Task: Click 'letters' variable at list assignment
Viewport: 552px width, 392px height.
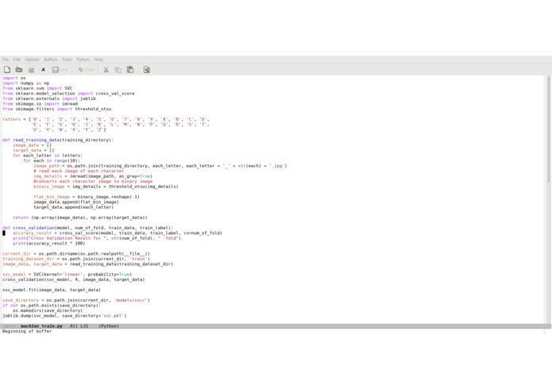Action: click(x=12, y=120)
